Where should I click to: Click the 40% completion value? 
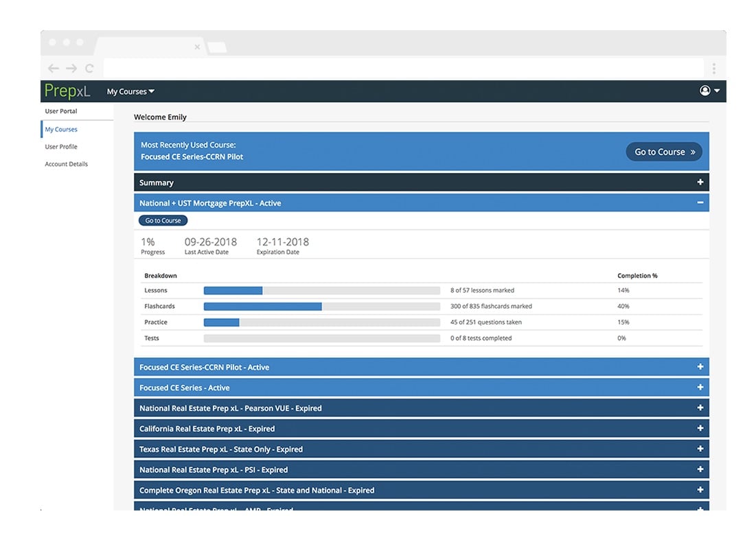tap(623, 307)
